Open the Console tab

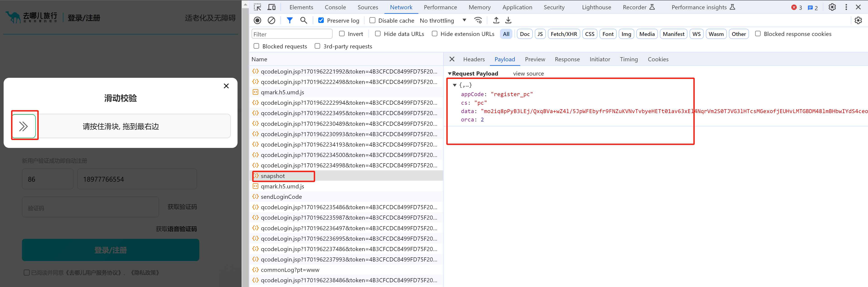[x=335, y=7]
